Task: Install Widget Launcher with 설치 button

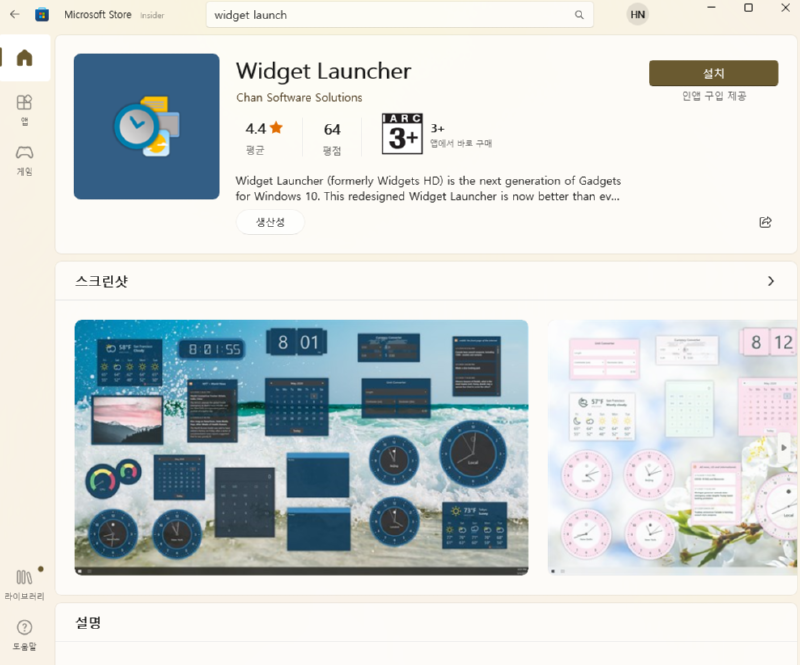Action: tap(713, 73)
